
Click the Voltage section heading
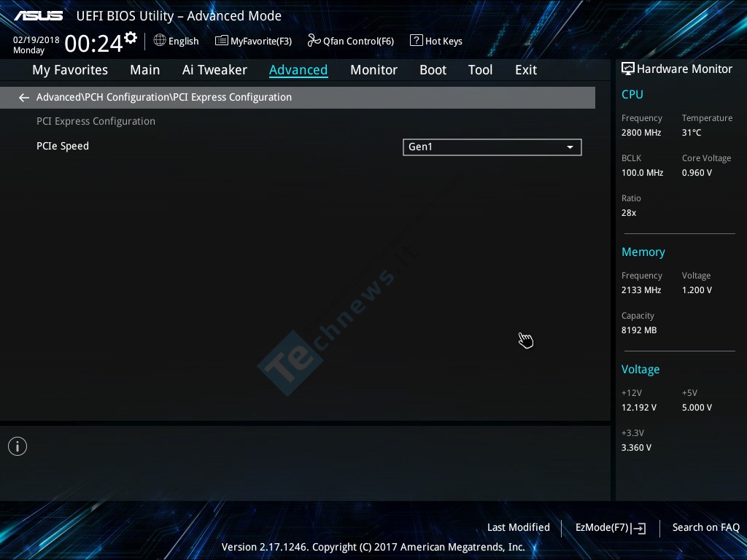coord(640,370)
